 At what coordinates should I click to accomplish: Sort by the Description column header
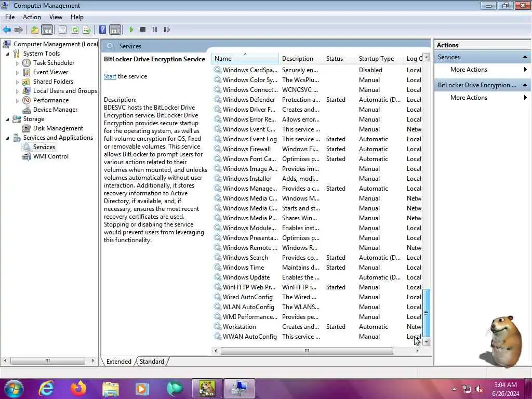pyautogui.click(x=301, y=59)
